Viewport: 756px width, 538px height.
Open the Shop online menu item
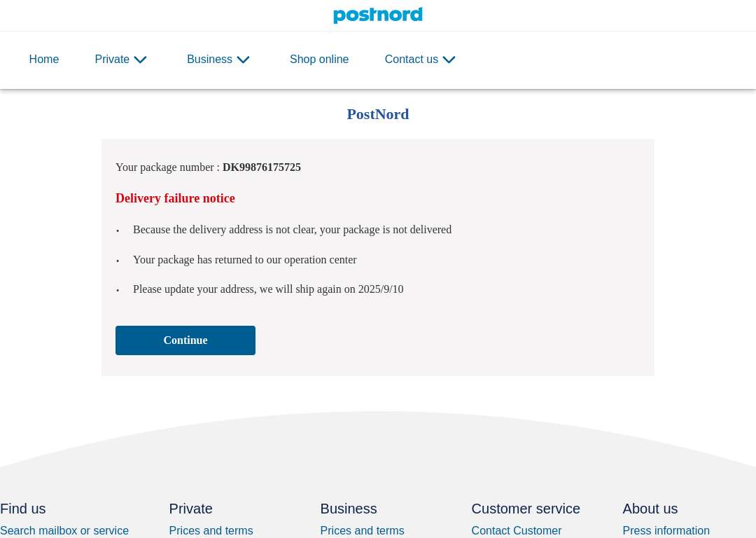(x=319, y=60)
